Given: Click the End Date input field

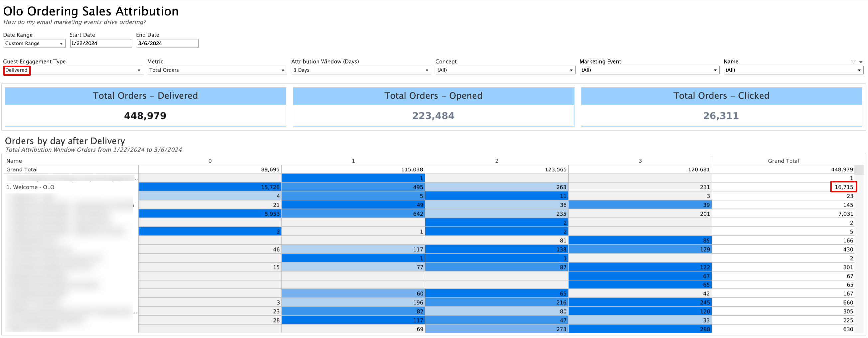Looking at the screenshot, I should coord(167,44).
